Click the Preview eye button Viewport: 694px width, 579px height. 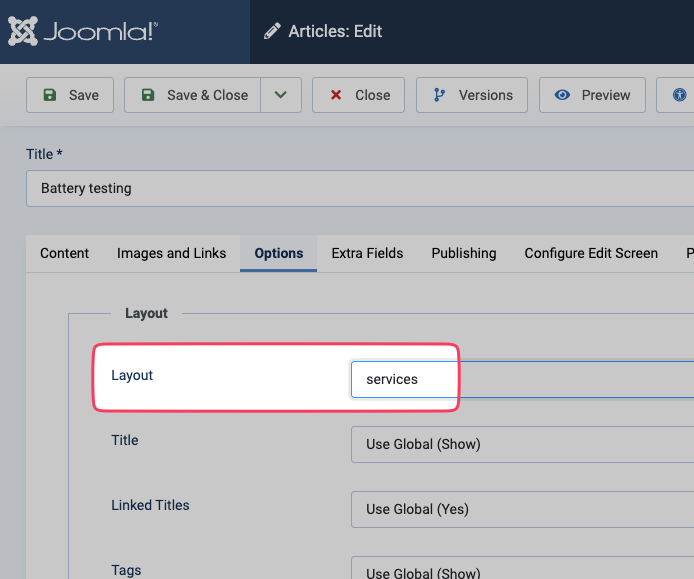tap(592, 95)
